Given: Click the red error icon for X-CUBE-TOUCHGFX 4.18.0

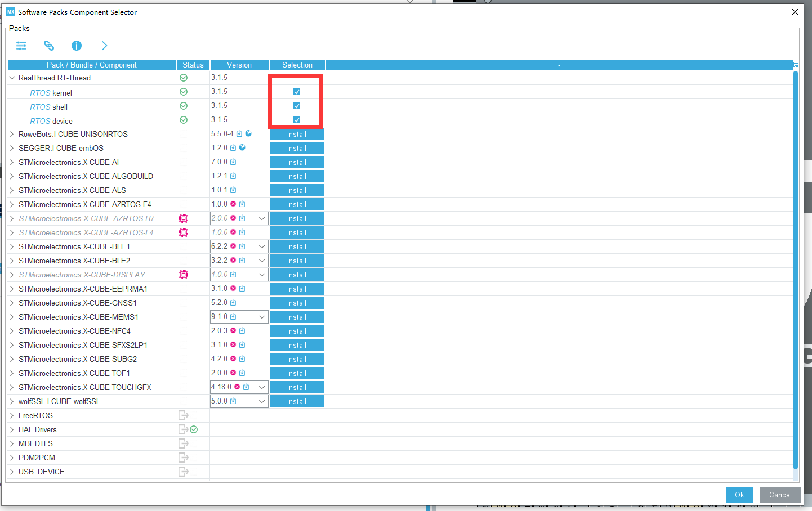Looking at the screenshot, I should pyautogui.click(x=237, y=387).
